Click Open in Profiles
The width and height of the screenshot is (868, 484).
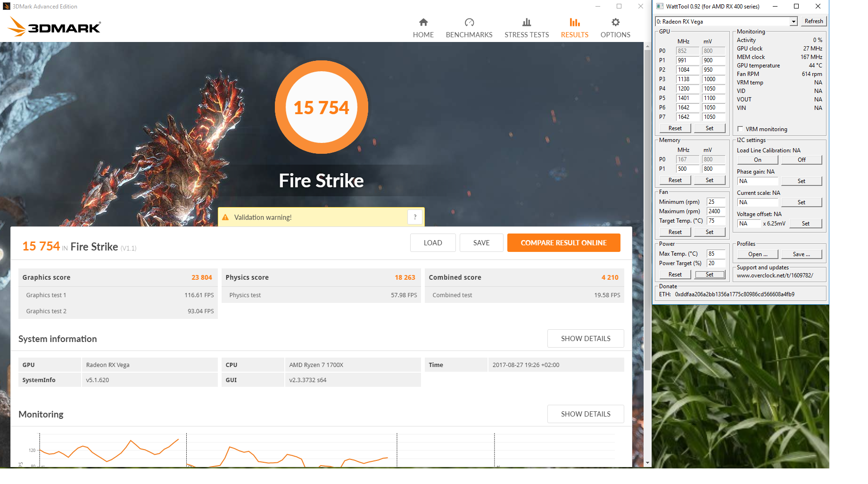coord(758,254)
